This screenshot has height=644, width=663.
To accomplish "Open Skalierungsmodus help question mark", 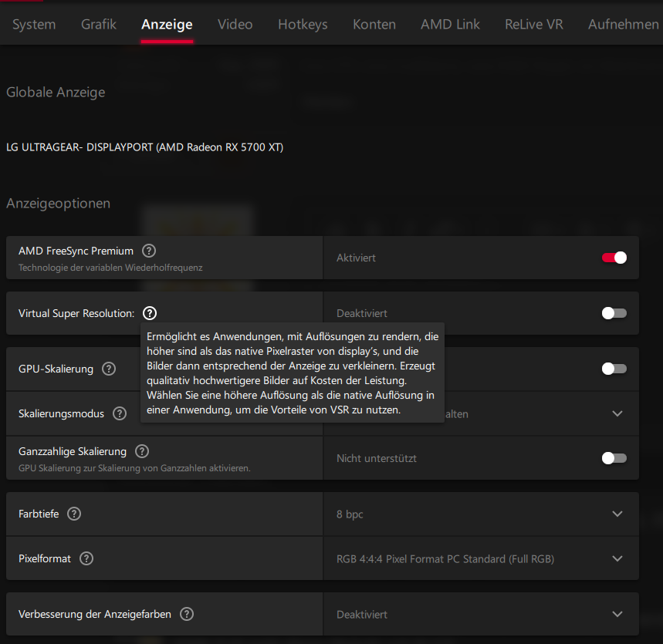I will [x=120, y=413].
